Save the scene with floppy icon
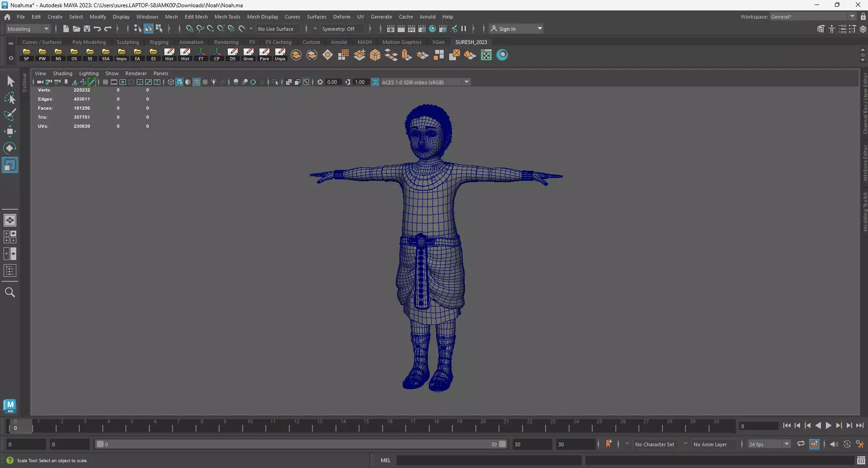Viewport: 868px width, 468px height. [87, 29]
